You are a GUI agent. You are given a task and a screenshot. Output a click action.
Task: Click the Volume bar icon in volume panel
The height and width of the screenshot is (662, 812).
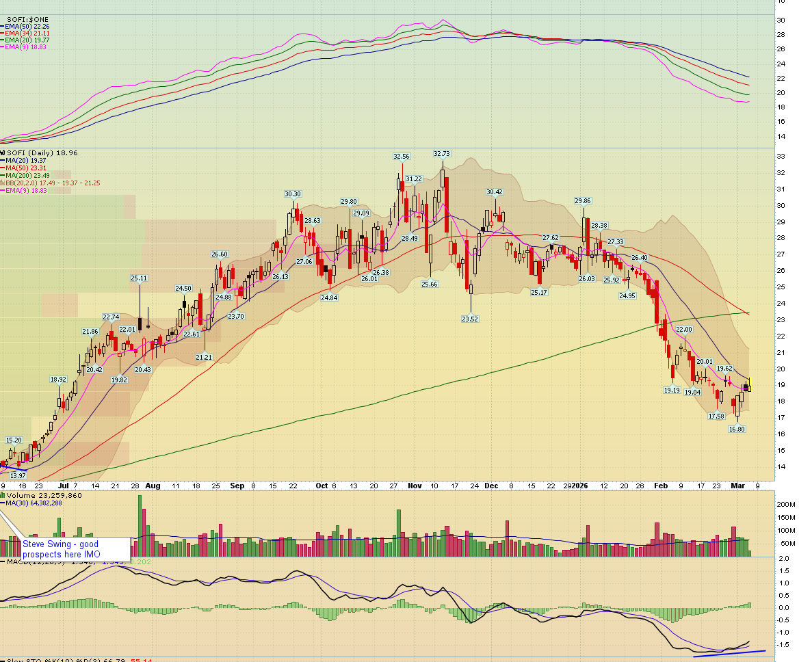click(x=3, y=495)
